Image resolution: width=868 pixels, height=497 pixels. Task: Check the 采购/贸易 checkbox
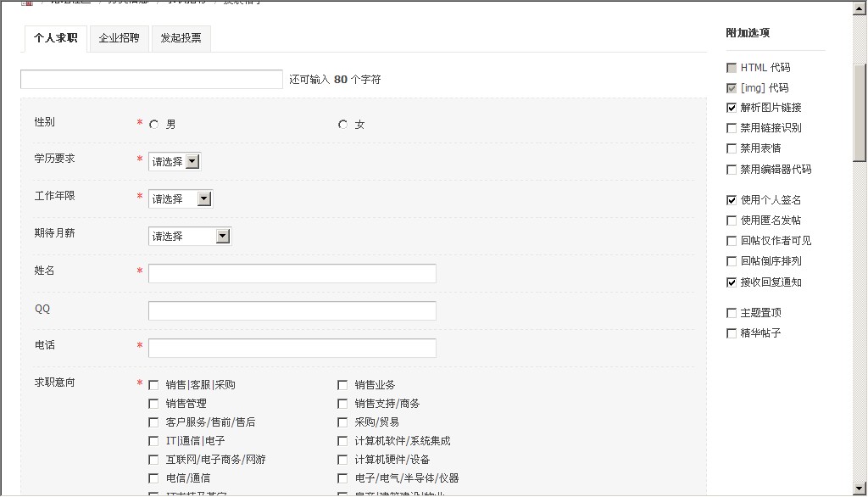pos(342,422)
